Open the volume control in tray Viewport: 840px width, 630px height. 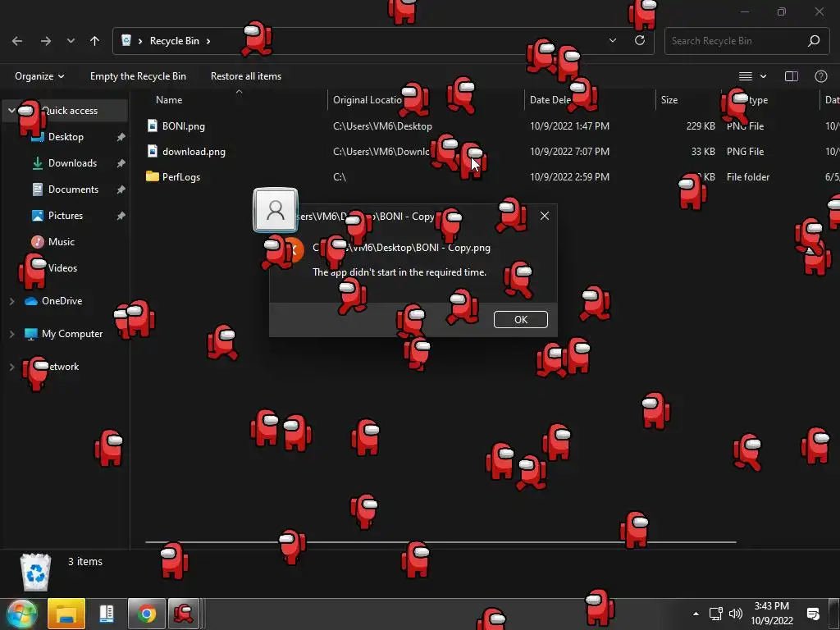point(736,614)
